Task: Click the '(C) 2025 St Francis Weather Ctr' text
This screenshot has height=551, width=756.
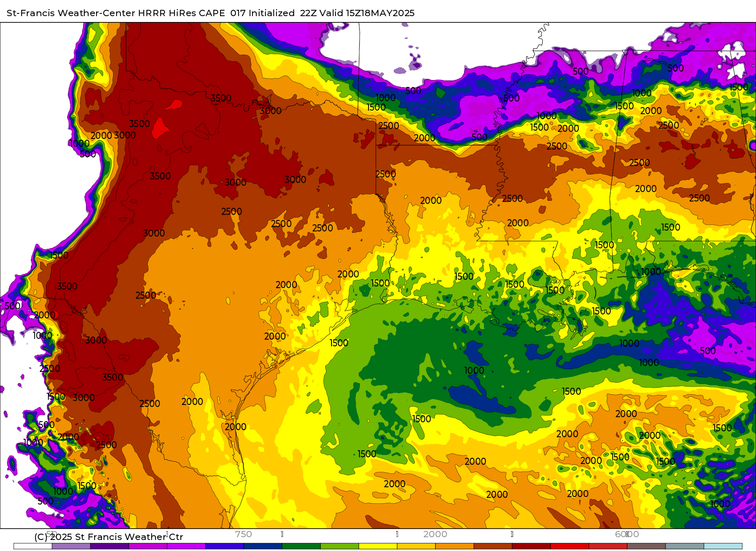Action: (109, 537)
